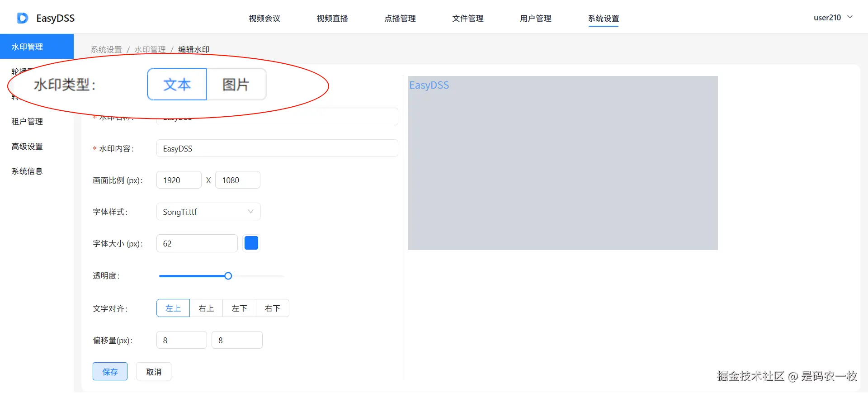Select 右下 text alignment
The height and width of the screenshot is (393, 868).
click(272, 308)
